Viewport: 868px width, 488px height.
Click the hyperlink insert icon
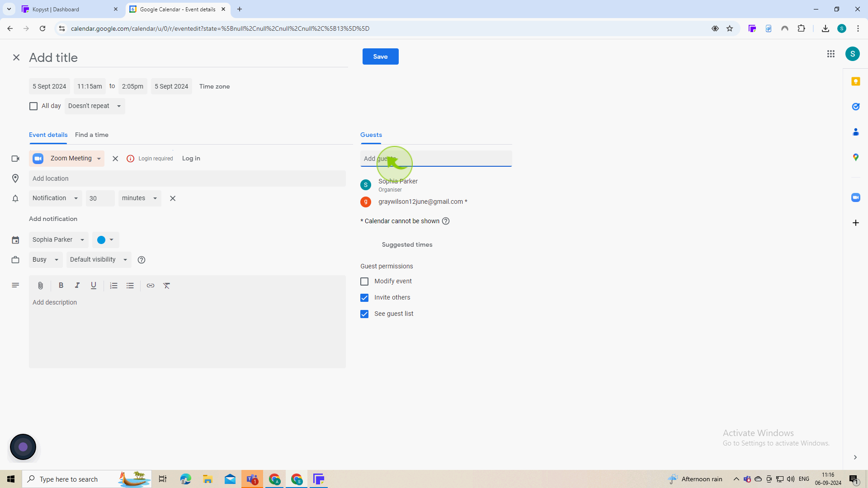click(x=150, y=286)
